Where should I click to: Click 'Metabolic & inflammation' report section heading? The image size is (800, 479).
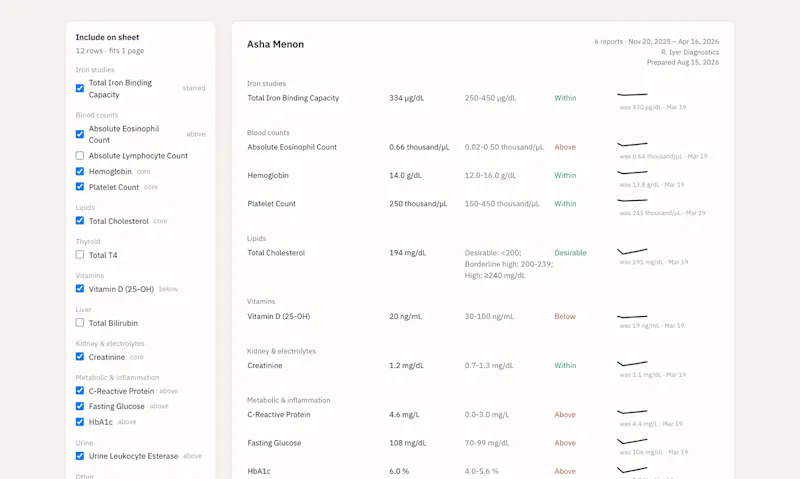289,400
